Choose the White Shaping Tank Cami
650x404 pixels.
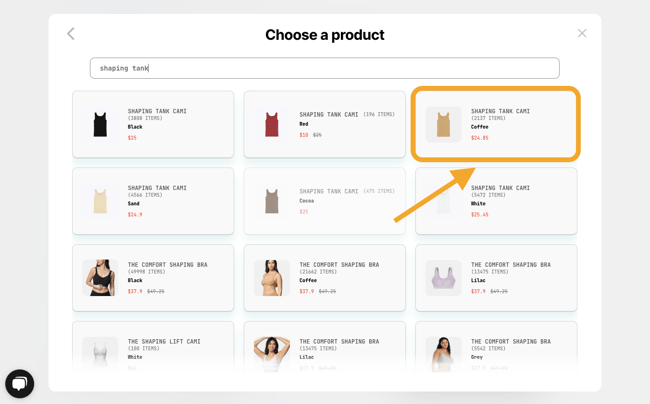[x=496, y=201]
